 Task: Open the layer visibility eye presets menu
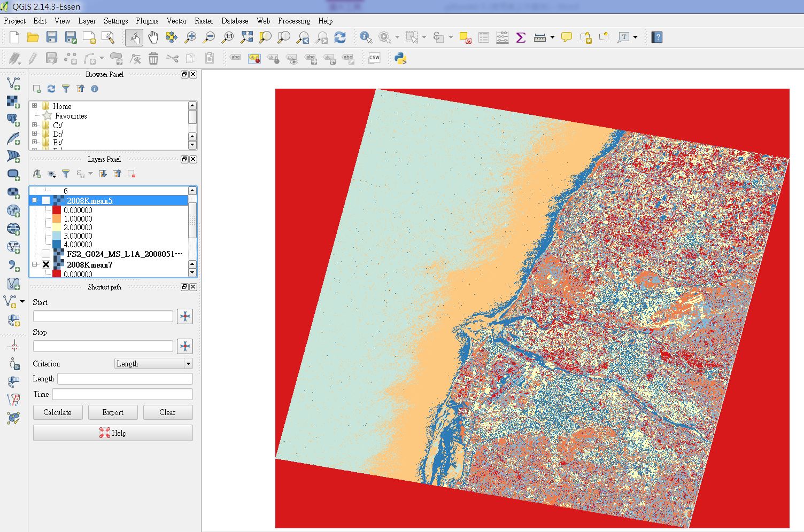pyautogui.click(x=52, y=174)
